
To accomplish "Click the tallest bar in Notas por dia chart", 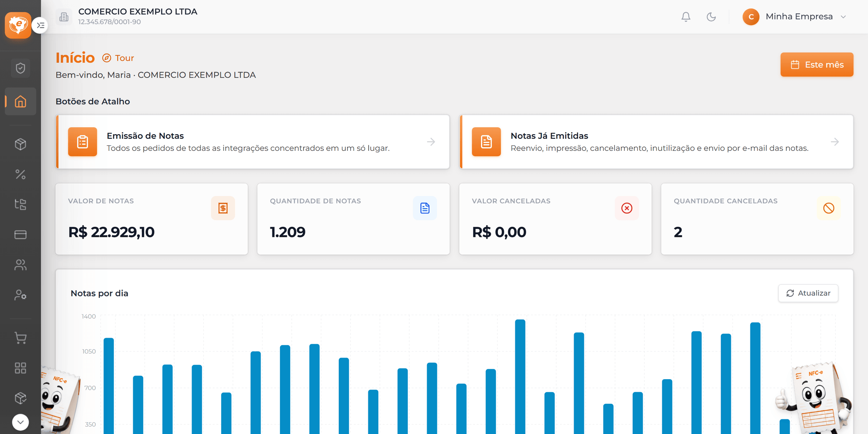I will (520, 377).
